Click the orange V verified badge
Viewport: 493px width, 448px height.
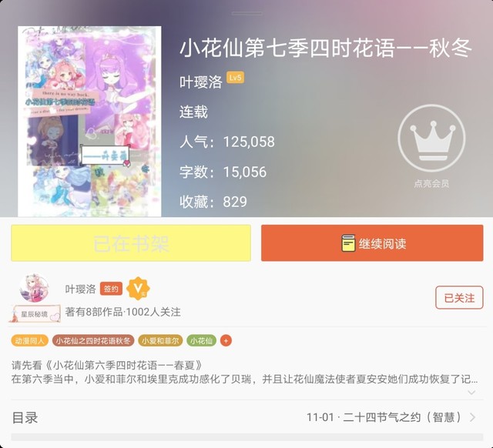[x=138, y=289]
